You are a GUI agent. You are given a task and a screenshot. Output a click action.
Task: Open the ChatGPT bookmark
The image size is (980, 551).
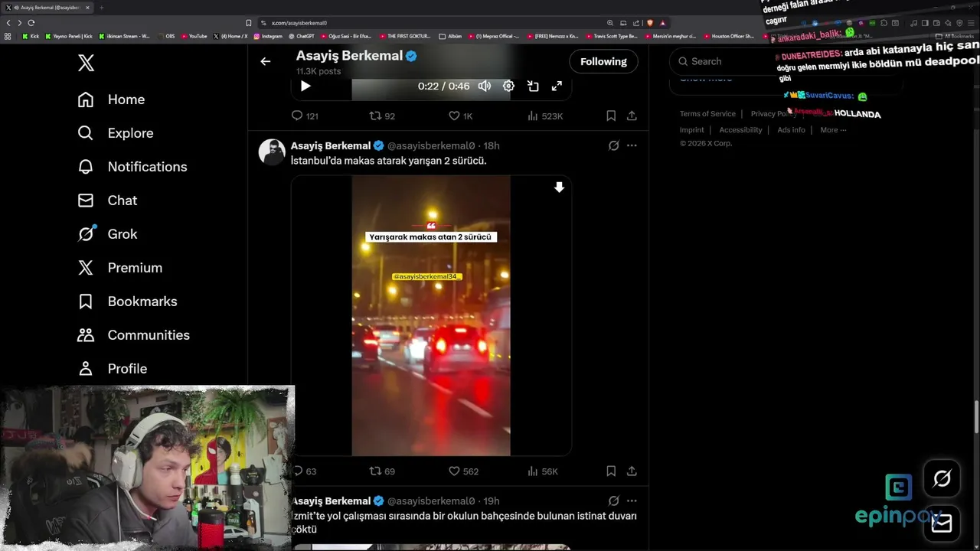point(302,36)
